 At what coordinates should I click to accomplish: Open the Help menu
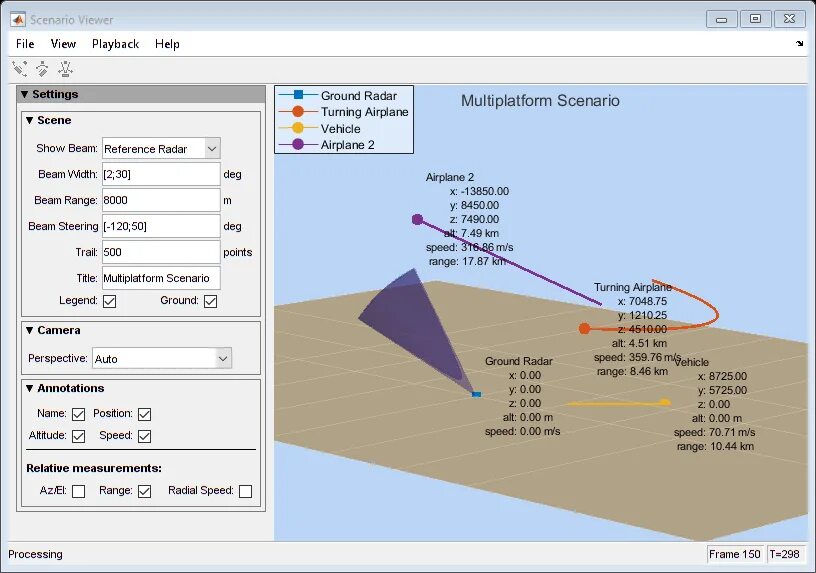167,44
